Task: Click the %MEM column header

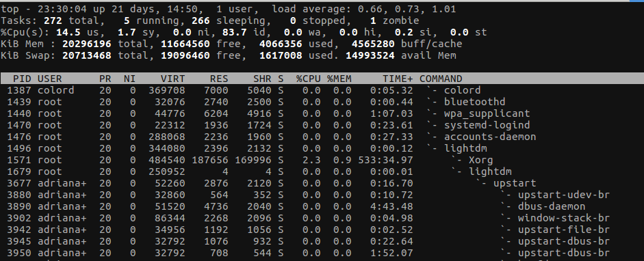Action: tap(339, 79)
